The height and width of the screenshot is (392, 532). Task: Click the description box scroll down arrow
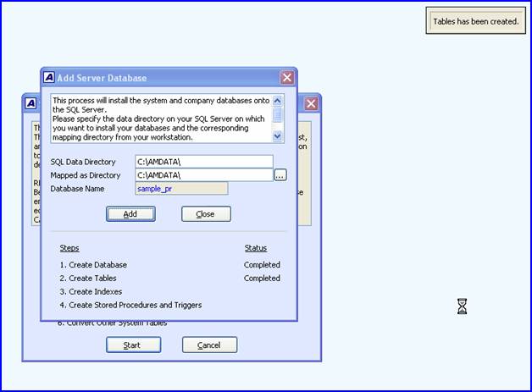(x=278, y=135)
